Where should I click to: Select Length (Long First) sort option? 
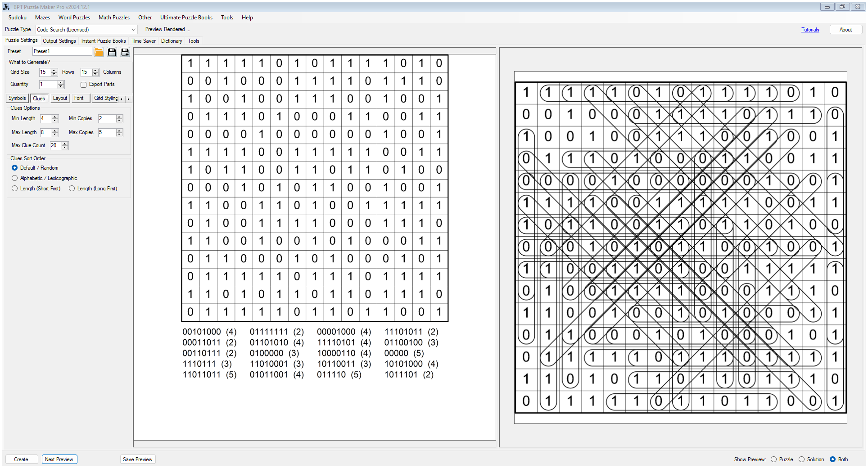(72, 189)
